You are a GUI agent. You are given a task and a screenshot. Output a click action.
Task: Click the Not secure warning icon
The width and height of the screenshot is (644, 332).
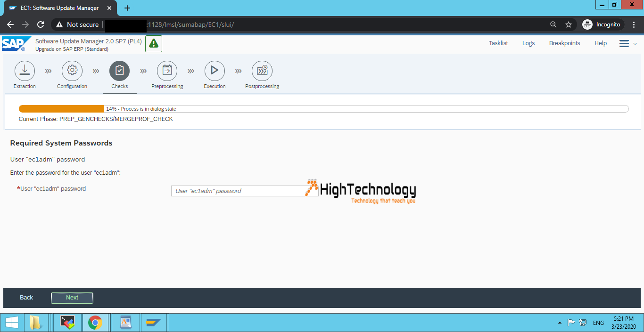pos(59,24)
